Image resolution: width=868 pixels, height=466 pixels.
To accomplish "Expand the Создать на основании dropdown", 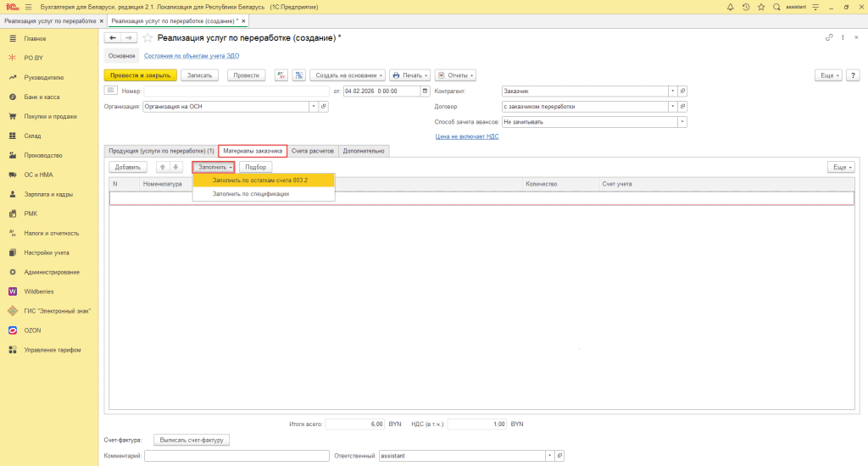I will pyautogui.click(x=348, y=75).
